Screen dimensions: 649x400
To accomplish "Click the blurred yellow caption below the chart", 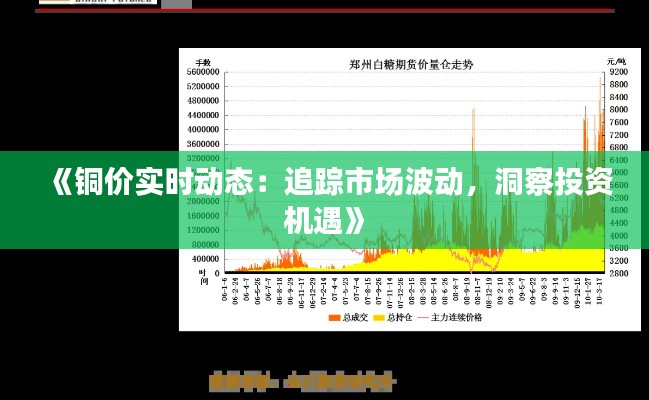I will pyautogui.click(x=302, y=381).
